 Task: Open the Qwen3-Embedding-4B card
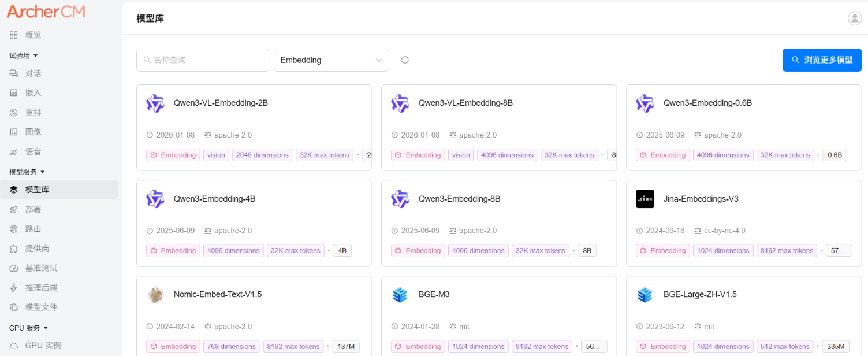coord(254,224)
